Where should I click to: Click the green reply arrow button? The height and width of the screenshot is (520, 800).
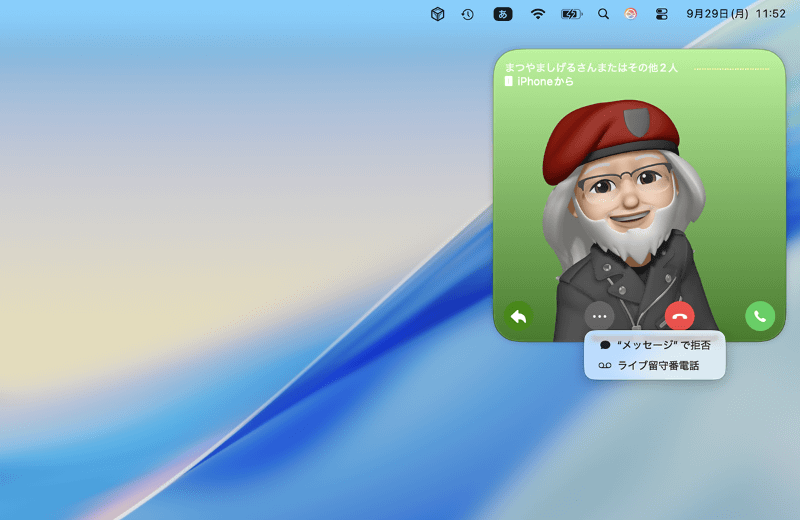point(518,316)
